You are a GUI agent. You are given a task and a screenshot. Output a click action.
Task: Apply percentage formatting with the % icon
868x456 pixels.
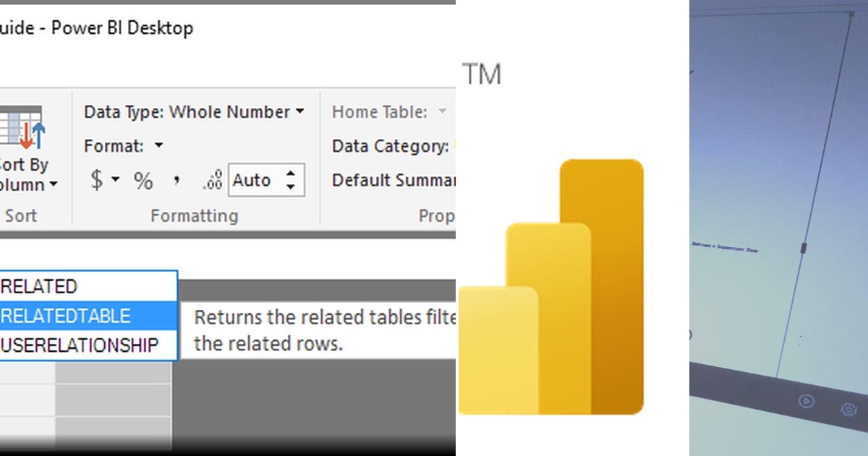[x=142, y=180]
